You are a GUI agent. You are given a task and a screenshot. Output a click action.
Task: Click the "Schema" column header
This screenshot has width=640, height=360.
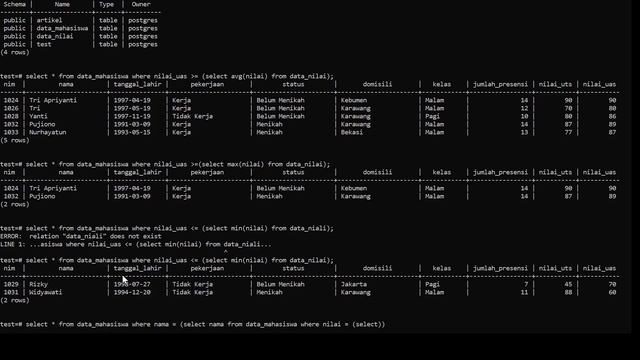15,4
